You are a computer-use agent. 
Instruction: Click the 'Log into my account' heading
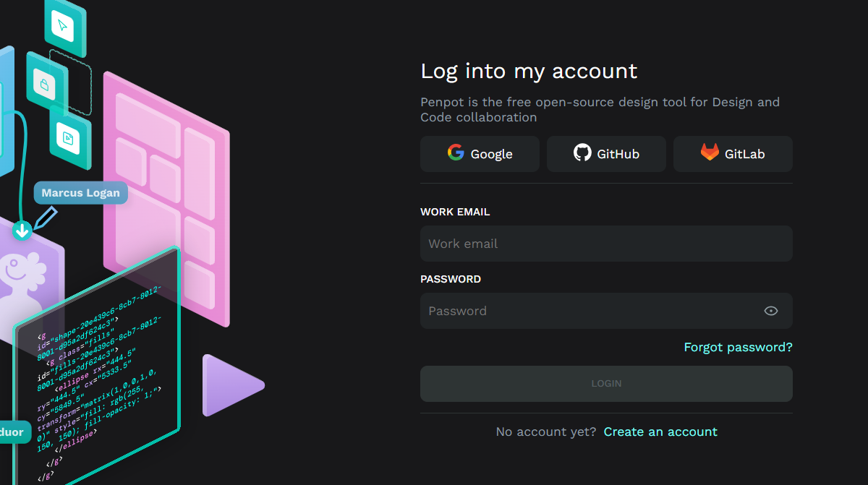(529, 71)
